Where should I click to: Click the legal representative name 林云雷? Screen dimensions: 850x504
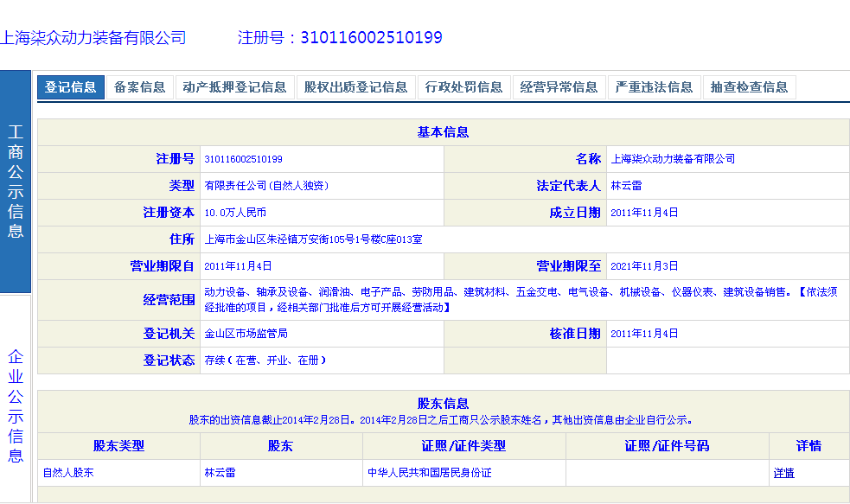pos(626,186)
